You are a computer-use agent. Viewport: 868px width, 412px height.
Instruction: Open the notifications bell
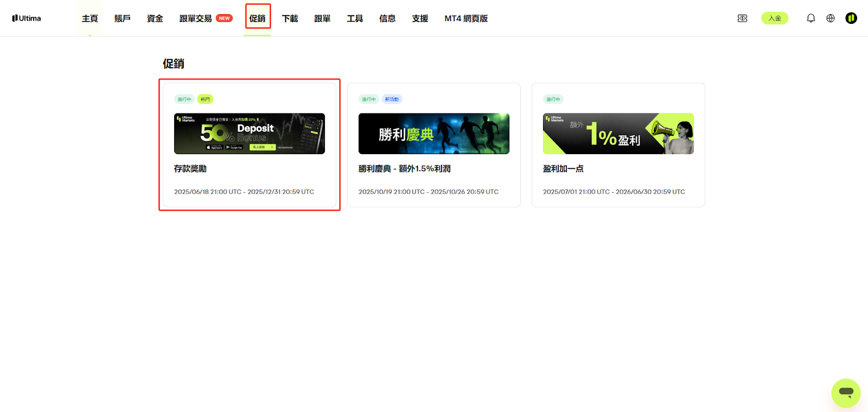810,18
